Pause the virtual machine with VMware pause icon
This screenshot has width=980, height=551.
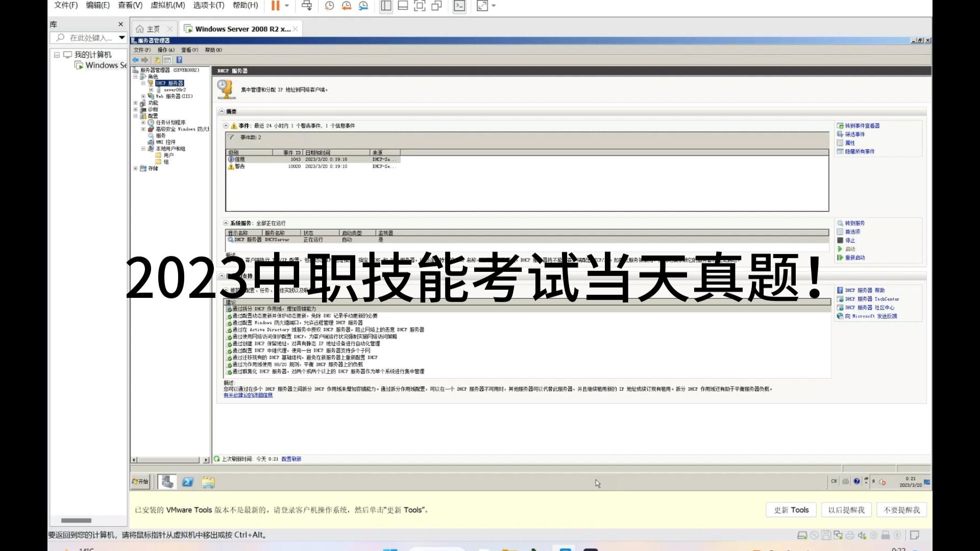coord(275,6)
